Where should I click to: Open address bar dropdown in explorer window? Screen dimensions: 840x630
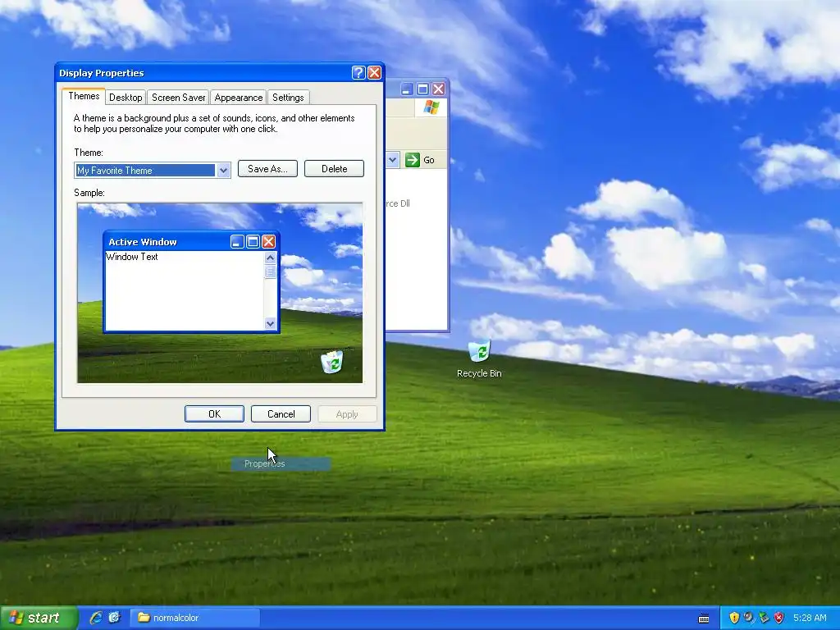pos(393,160)
